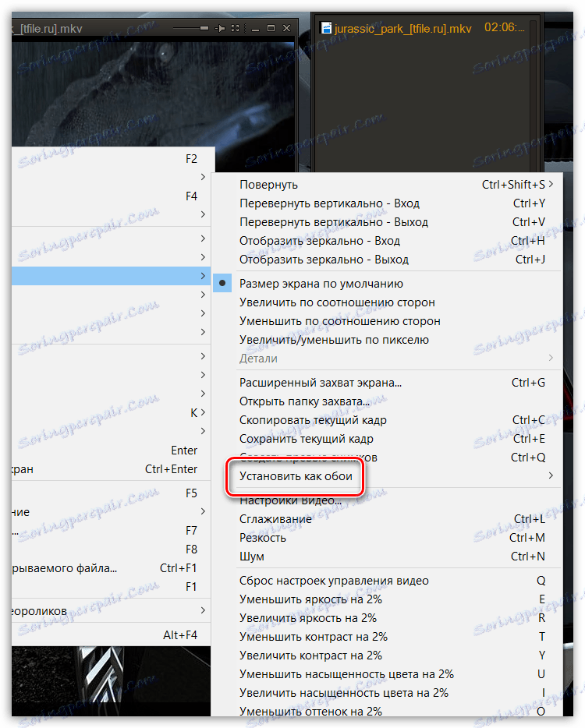The image size is (585, 728).
Task: Click 'Сохранить текущий кадр'
Action: [x=387, y=439]
